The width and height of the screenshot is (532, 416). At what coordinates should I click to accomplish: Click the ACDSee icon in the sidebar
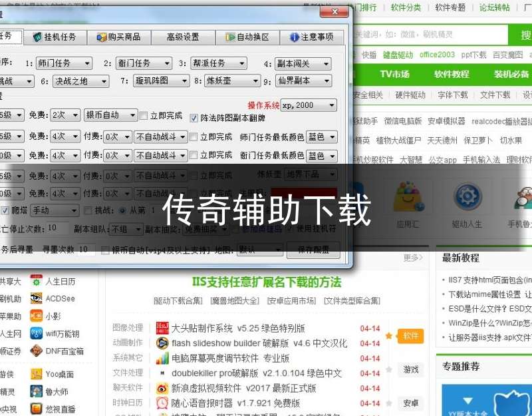point(37,298)
